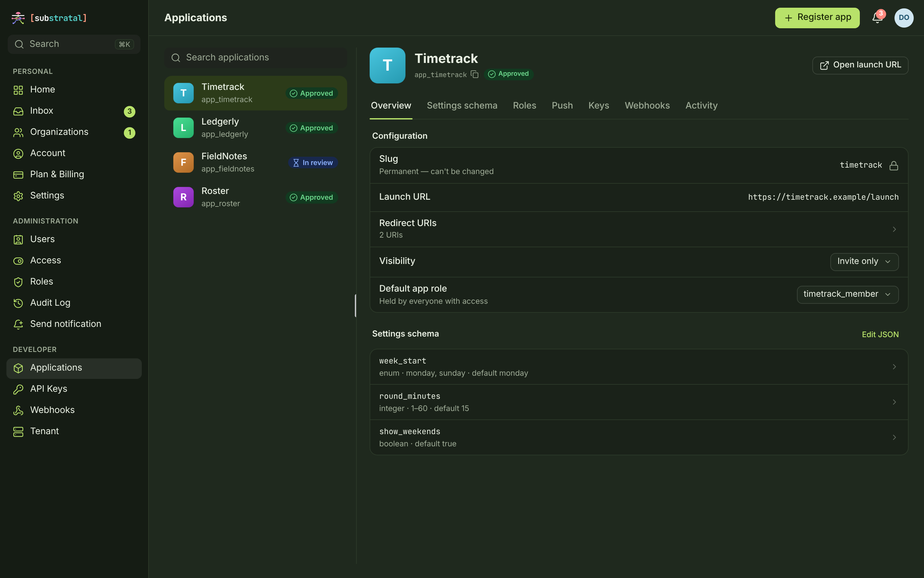The height and width of the screenshot is (578, 924).
Task: Expand the round_minutes schema row
Action: (x=639, y=402)
